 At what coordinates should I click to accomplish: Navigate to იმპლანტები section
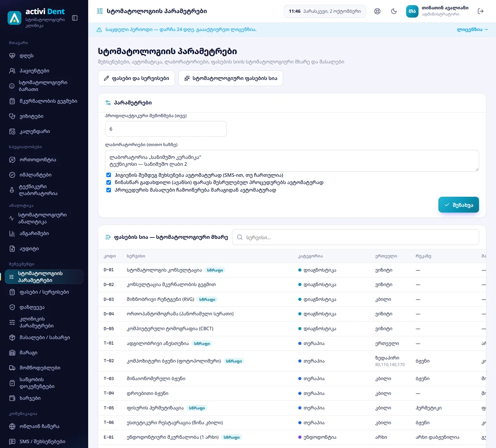click(x=44, y=175)
